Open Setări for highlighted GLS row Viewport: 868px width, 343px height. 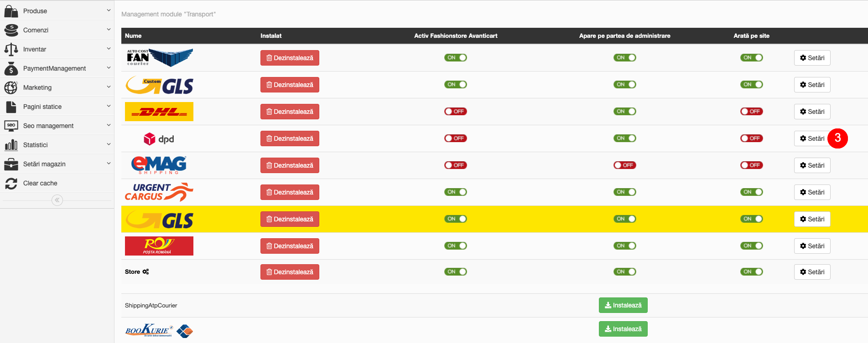pos(812,219)
